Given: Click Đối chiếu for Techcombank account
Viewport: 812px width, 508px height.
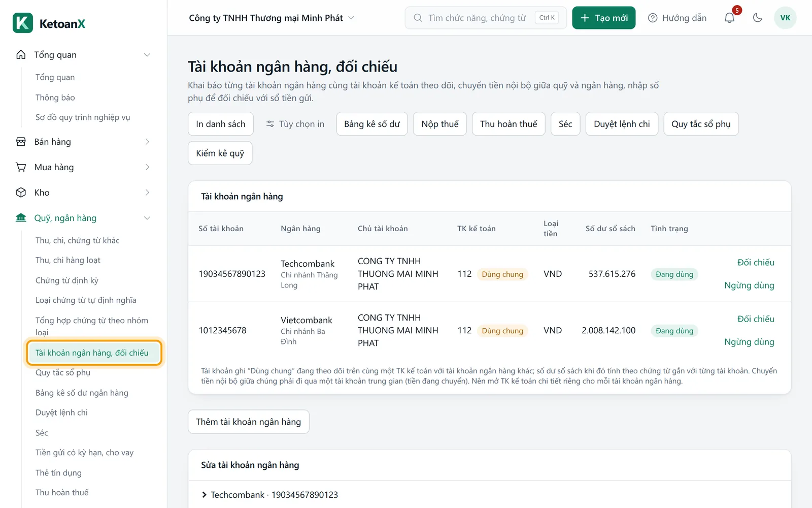Looking at the screenshot, I should tap(756, 263).
